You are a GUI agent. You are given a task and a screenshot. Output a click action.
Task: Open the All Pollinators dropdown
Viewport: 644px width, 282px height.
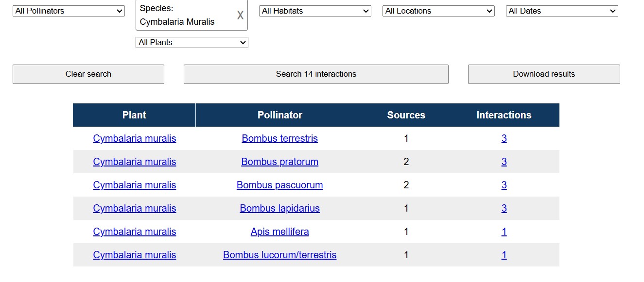click(x=69, y=11)
